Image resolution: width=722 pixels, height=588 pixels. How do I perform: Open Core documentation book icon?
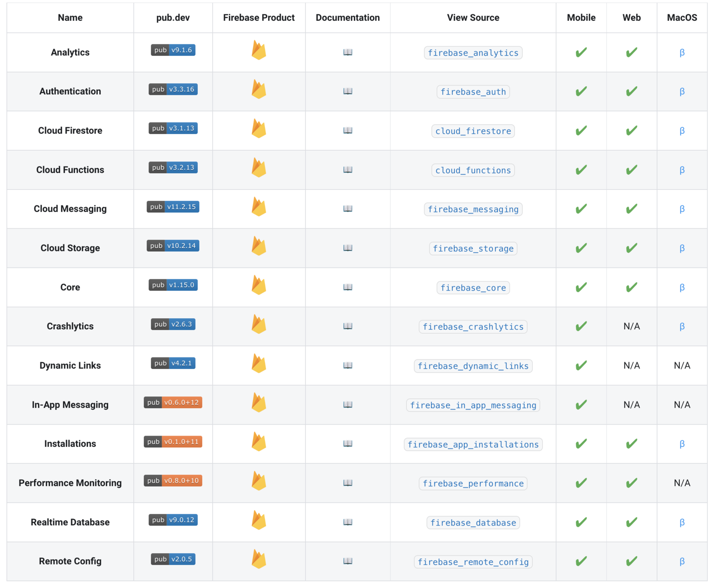click(x=348, y=287)
